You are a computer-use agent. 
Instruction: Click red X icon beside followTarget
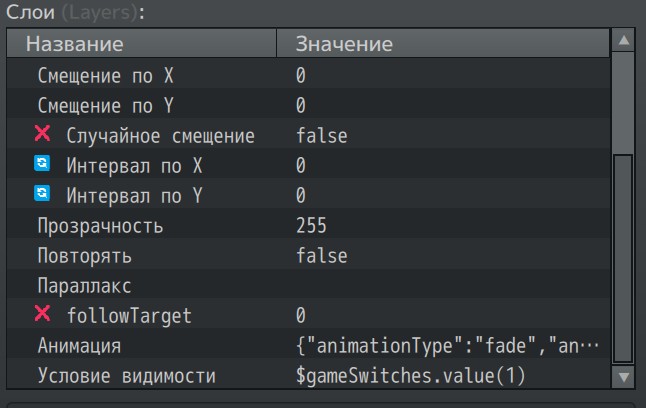tap(42, 314)
